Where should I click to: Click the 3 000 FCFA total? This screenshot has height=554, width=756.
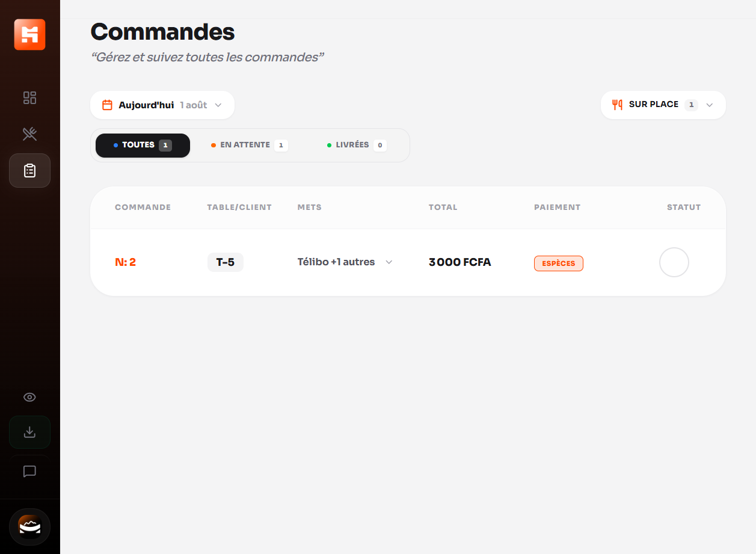tap(460, 262)
